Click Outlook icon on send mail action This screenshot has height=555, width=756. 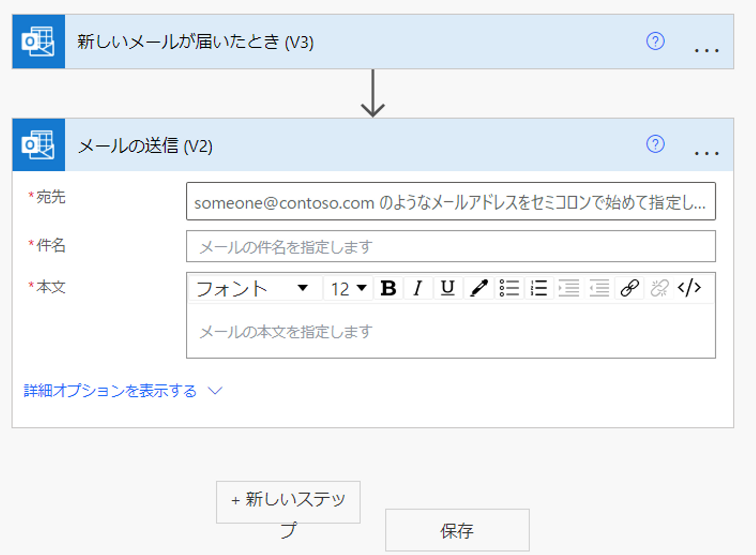point(38,144)
